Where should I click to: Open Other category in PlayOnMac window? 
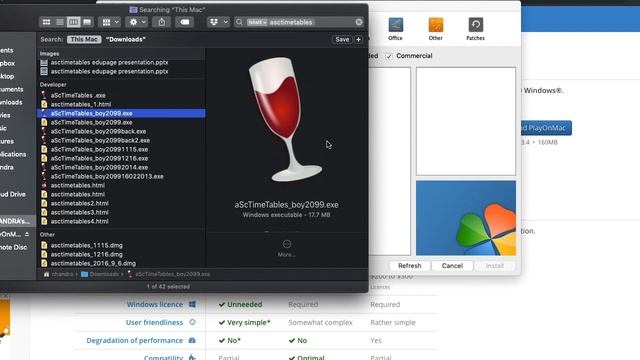pyautogui.click(x=436, y=29)
